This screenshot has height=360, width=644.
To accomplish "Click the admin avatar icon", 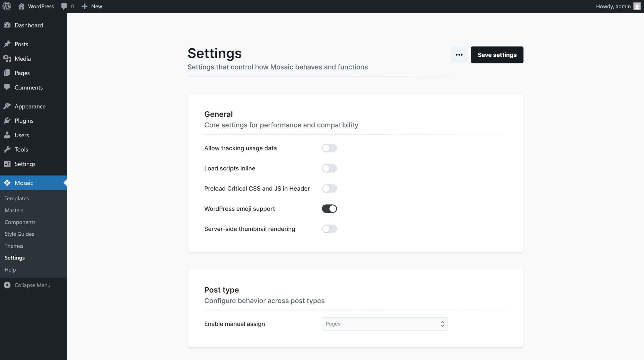I will (637, 6).
